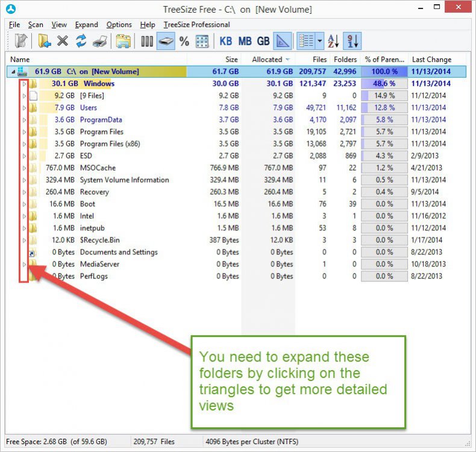Click the shortcut icon for Documents and Settings
Screen dimensions: 476x452
[32, 253]
